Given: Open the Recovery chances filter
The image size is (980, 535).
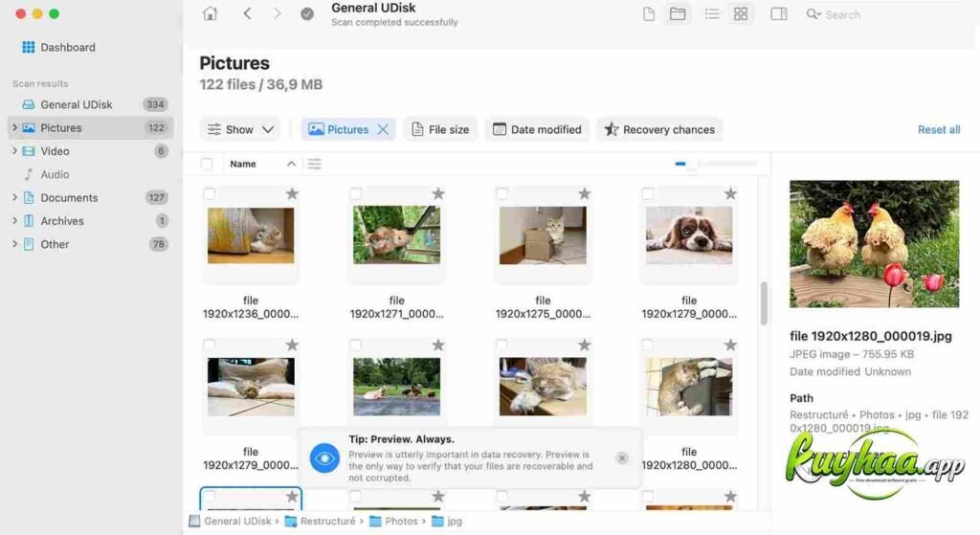Looking at the screenshot, I should point(659,129).
